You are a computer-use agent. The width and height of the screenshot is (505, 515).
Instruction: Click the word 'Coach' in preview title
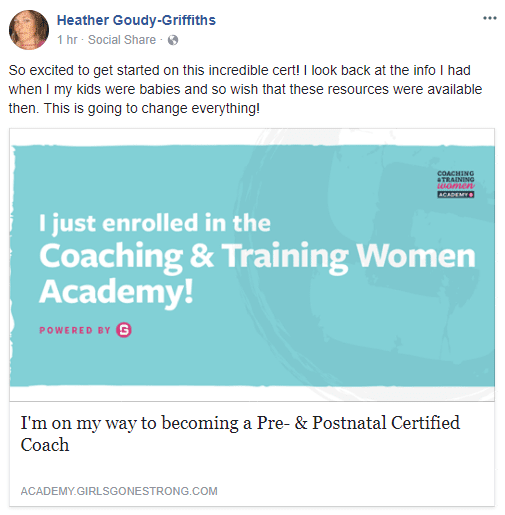[x=45, y=445]
